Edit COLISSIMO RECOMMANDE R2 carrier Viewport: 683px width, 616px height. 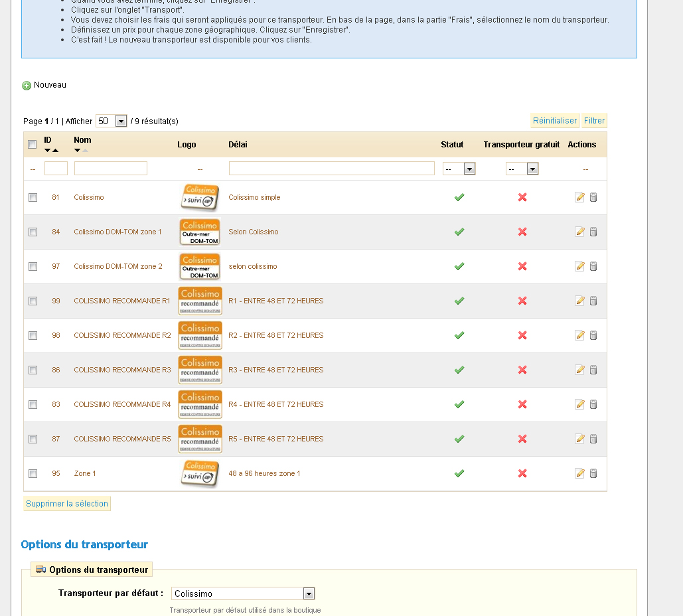tap(579, 335)
